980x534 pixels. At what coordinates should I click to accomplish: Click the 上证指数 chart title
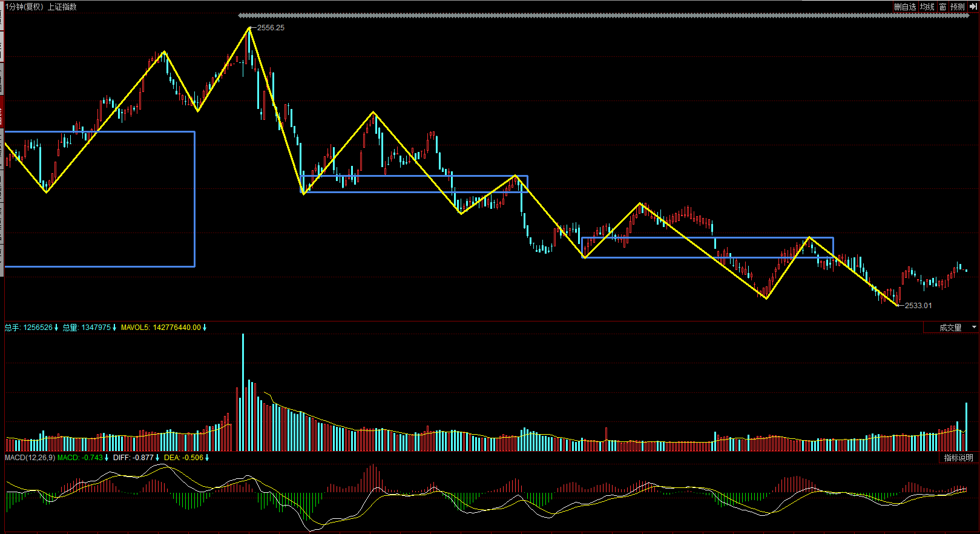(x=62, y=7)
